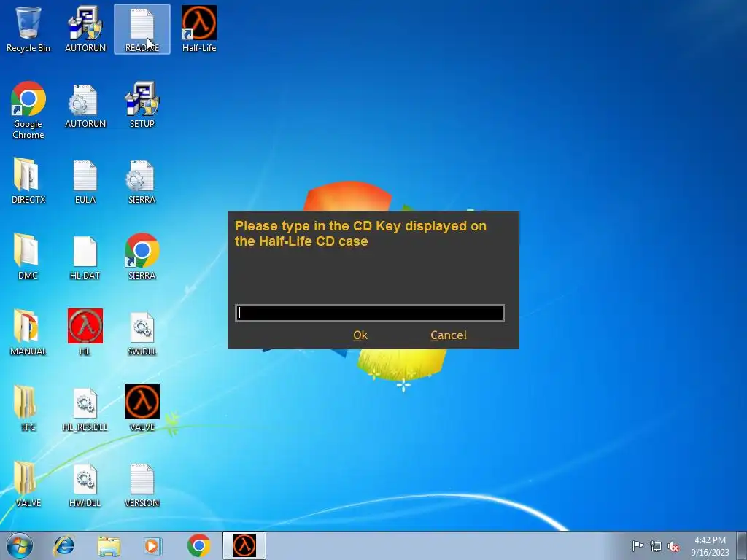The height and width of the screenshot is (560, 747).
Task: Select the SIERRA settings file with gear
Action: [x=142, y=181]
